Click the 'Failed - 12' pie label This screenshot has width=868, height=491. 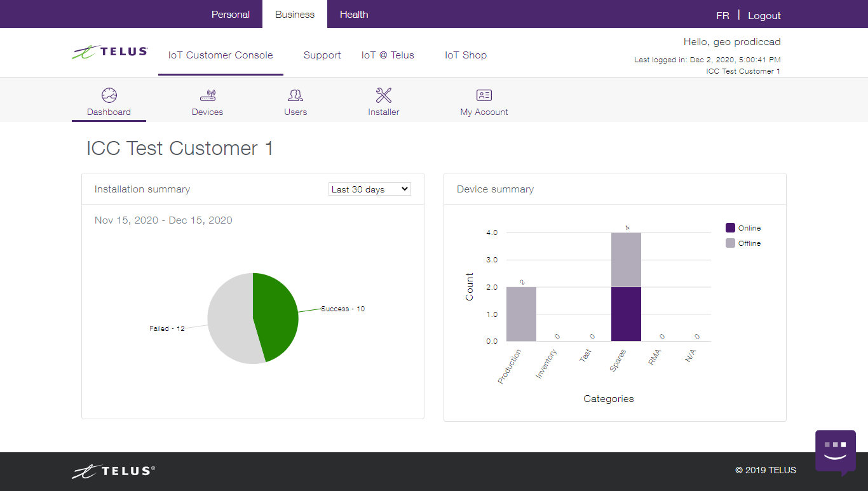tap(167, 328)
